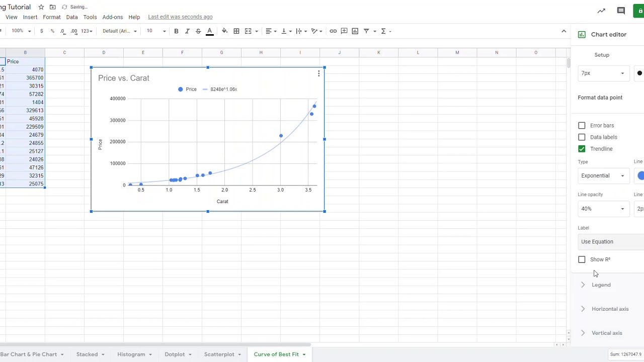Image resolution: width=644 pixels, height=362 pixels.
Task: Switch to the chart editor Setup tab
Action: [x=602, y=55]
